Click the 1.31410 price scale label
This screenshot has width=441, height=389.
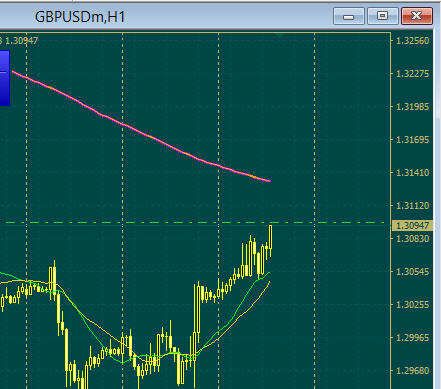413,173
